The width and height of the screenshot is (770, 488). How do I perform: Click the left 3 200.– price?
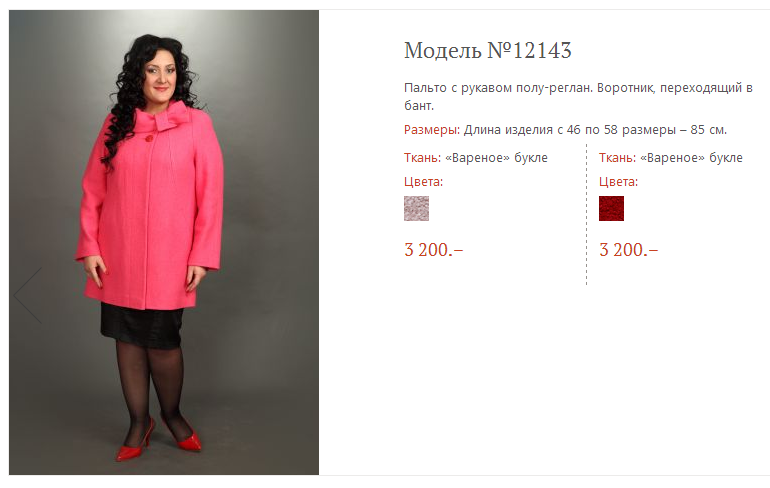(434, 250)
